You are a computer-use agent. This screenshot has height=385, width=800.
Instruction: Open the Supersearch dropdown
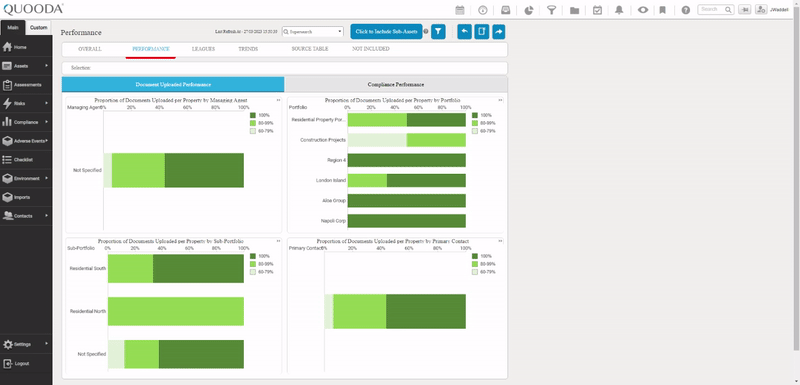pyautogui.click(x=313, y=32)
